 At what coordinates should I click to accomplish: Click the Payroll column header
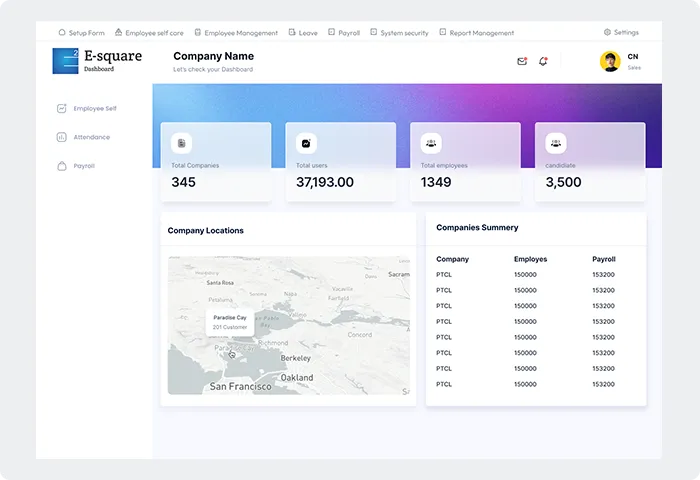(603, 259)
